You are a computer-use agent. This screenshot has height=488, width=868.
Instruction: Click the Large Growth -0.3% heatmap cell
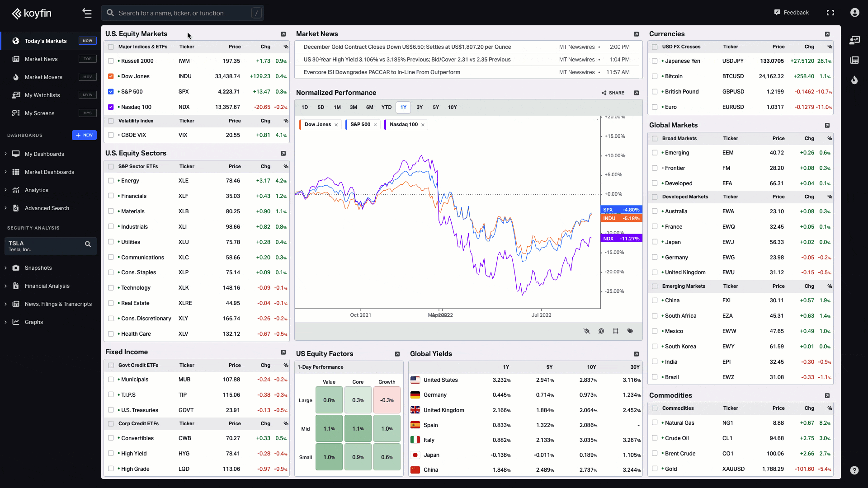(387, 400)
